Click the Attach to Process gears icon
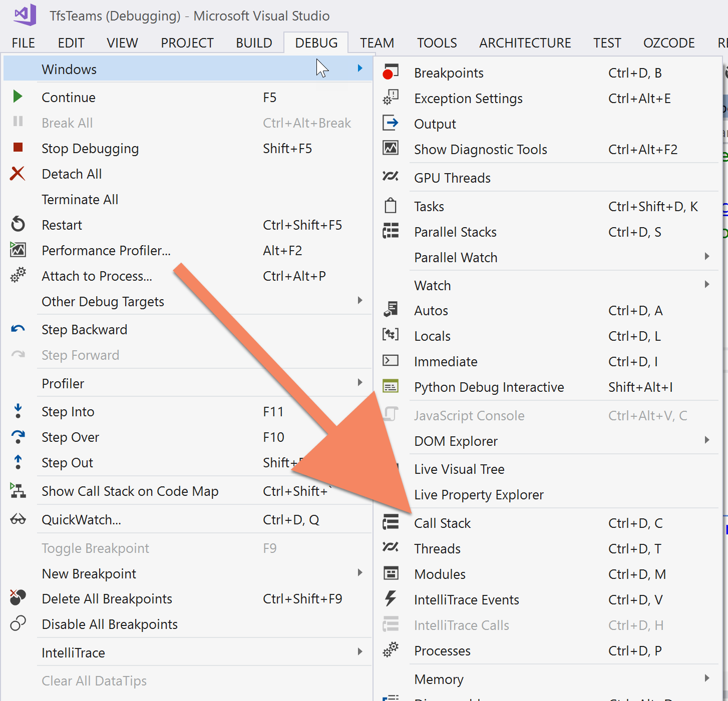The width and height of the screenshot is (728, 701). pyautogui.click(x=18, y=275)
